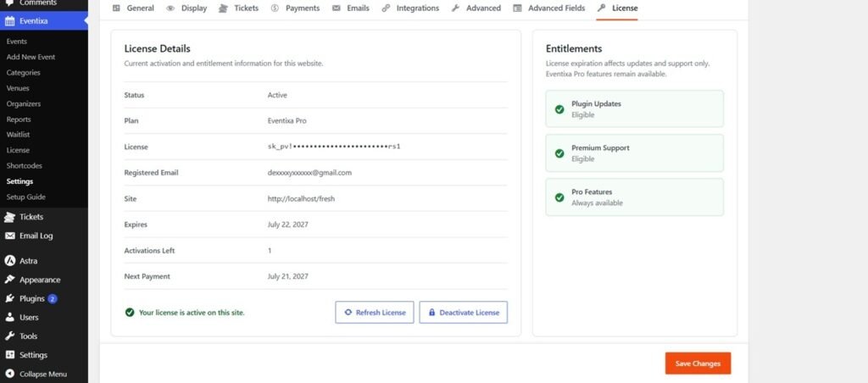
Task: Click the Eventixa calendar icon in sidebar
Action: [x=9, y=21]
